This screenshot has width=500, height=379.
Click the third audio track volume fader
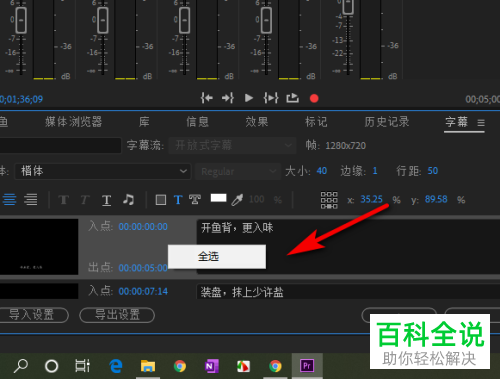(184, 20)
